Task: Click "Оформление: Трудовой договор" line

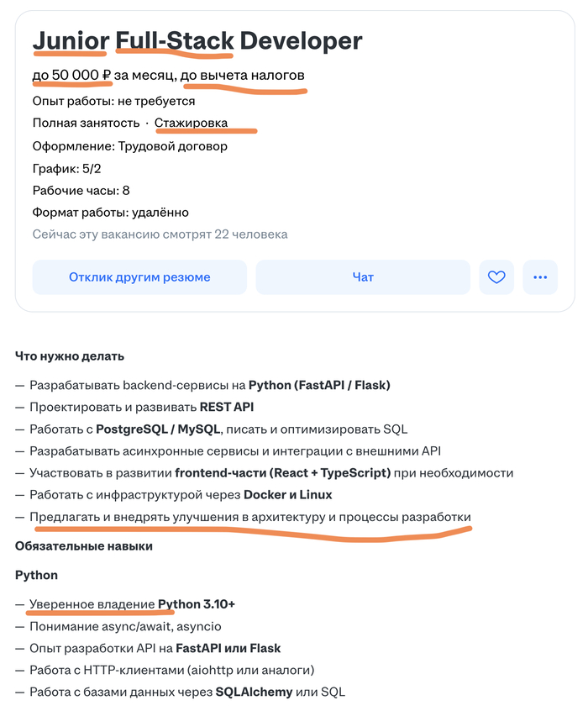Action: coord(129,145)
